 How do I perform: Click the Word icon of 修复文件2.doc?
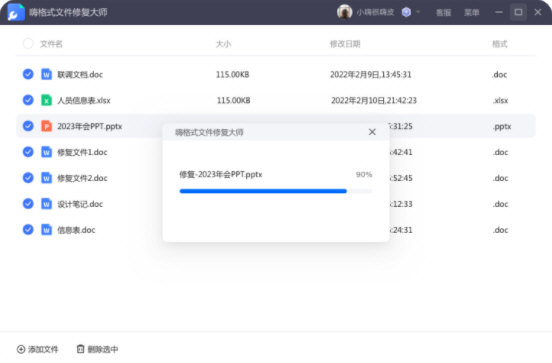pos(46,178)
